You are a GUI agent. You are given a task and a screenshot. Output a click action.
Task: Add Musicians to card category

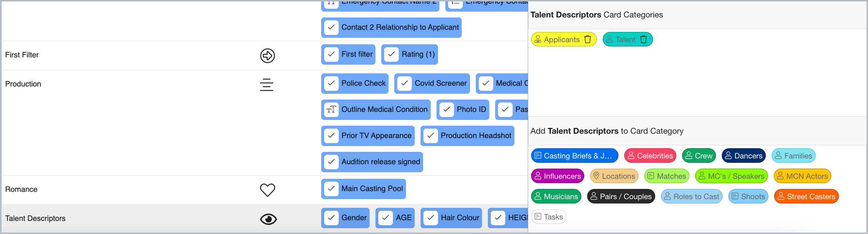tap(556, 197)
